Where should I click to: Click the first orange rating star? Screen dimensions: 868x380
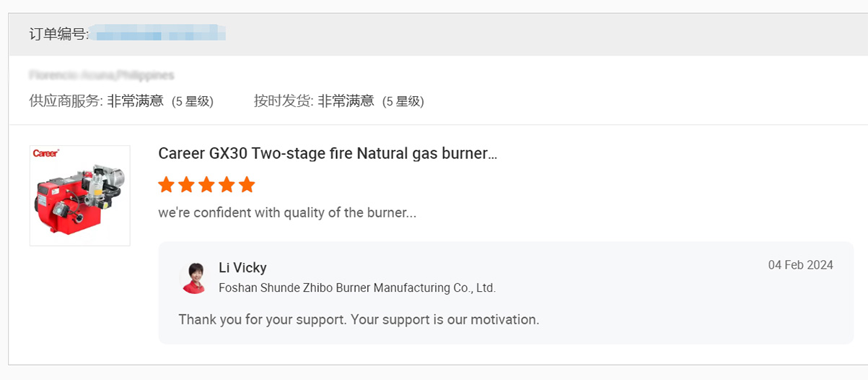[167, 185]
